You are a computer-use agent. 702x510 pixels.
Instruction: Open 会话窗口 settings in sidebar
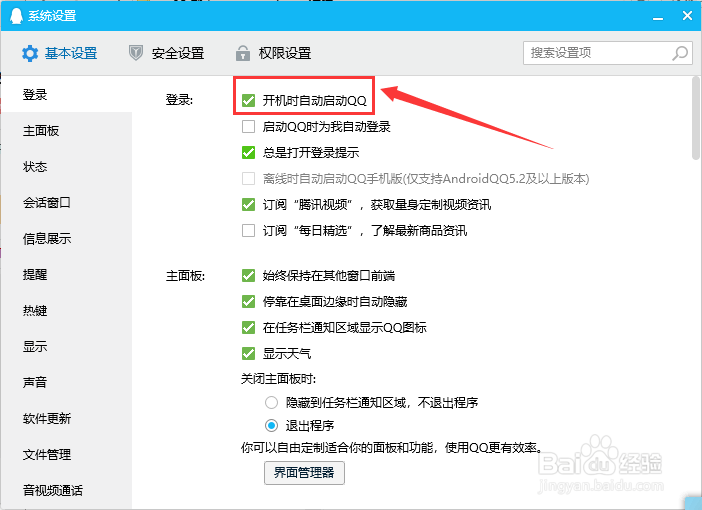click(47, 202)
